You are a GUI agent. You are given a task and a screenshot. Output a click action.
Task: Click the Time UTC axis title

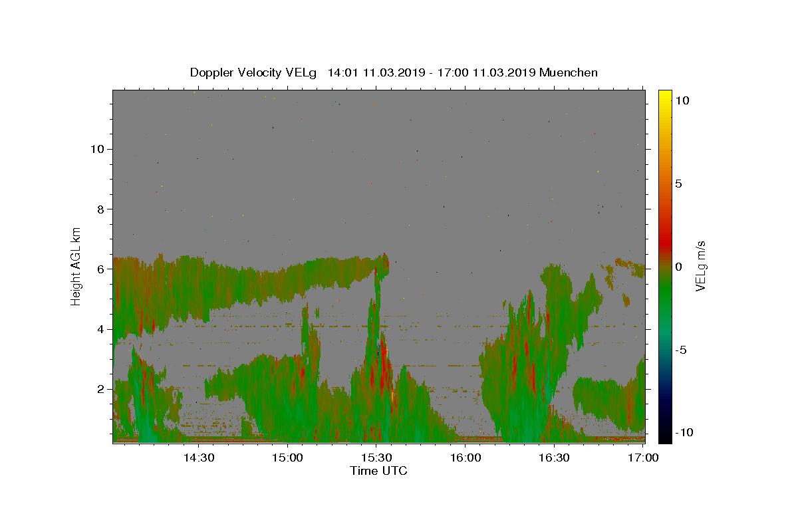click(x=378, y=471)
